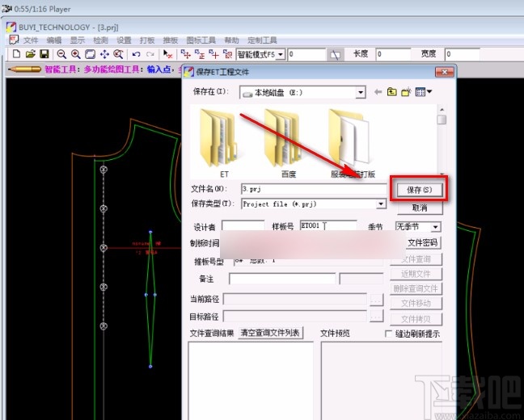Select the Delete element cursor-X tool
Image resolution: width=524 pixels, height=420 pixels.
coord(167,54)
